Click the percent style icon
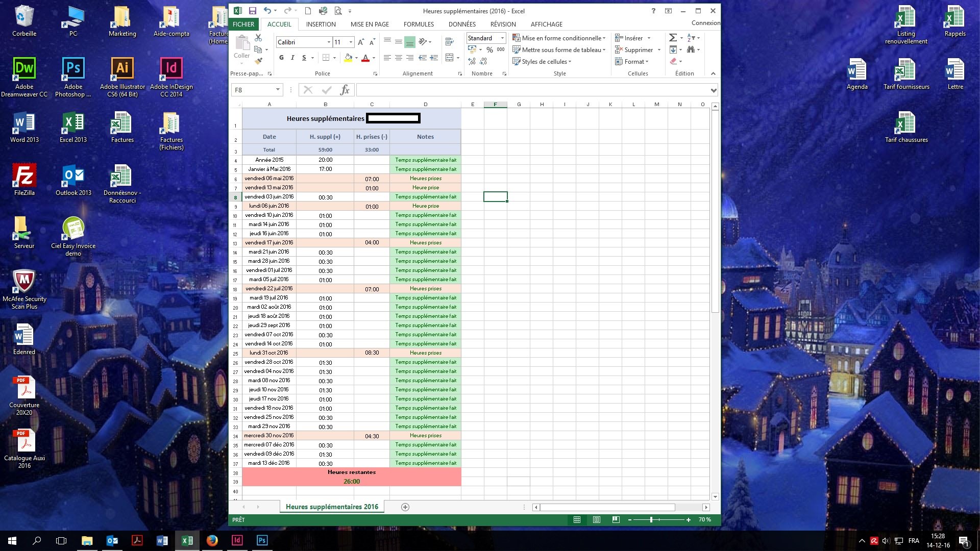Screen dimensions: 980x551 click(489, 49)
